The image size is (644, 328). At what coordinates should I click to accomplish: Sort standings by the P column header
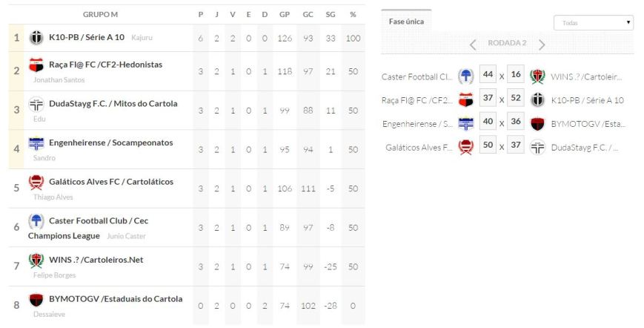point(201,15)
